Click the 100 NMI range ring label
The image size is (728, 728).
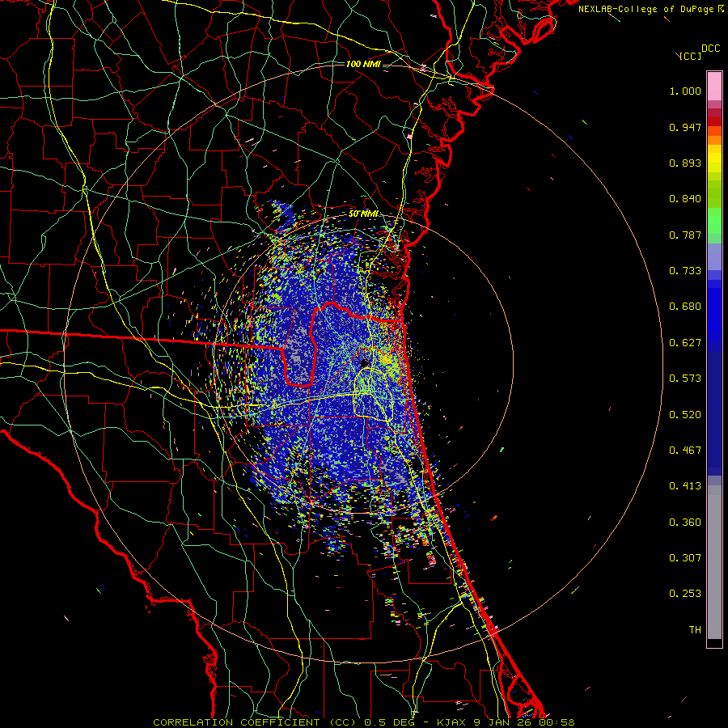pyautogui.click(x=363, y=64)
